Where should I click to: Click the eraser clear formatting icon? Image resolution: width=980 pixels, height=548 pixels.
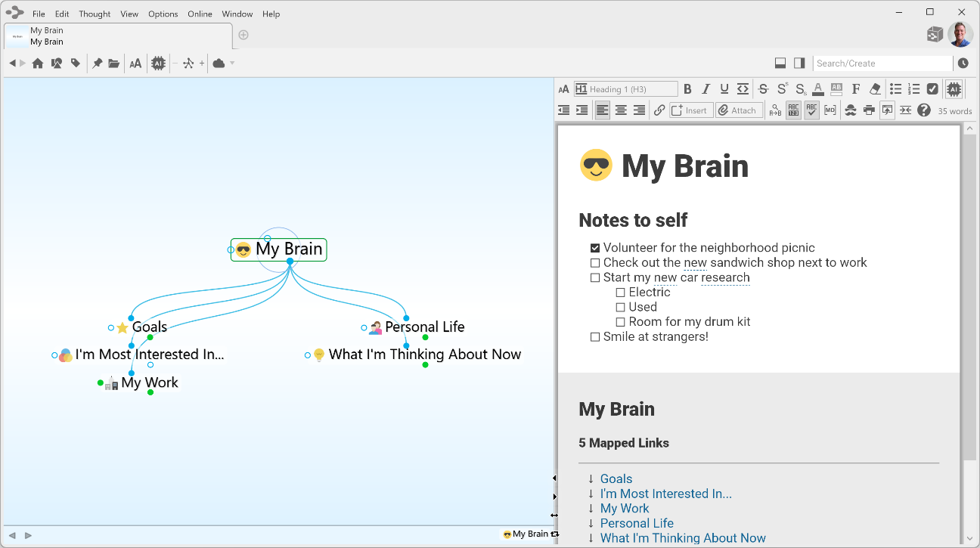pyautogui.click(x=875, y=89)
